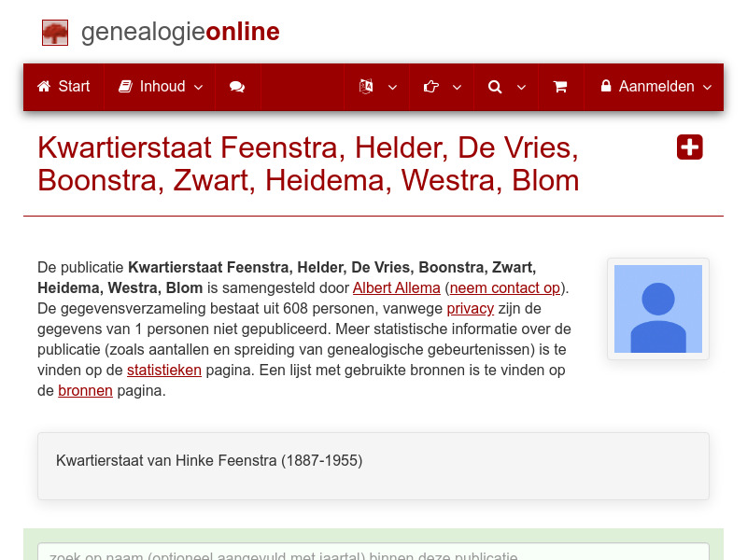Click the search magnifier icon
This screenshot has width=747, height=560.
tap(495, 86)
